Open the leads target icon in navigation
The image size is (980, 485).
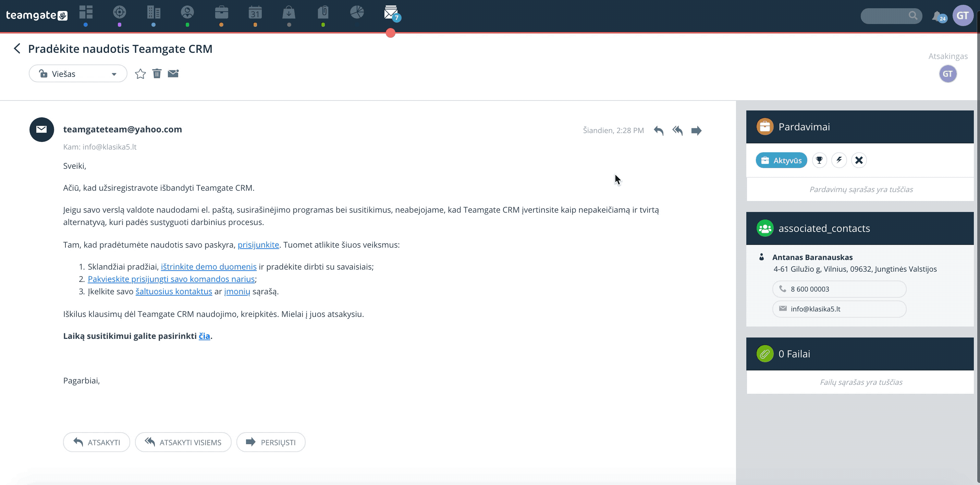click(120, 13)
